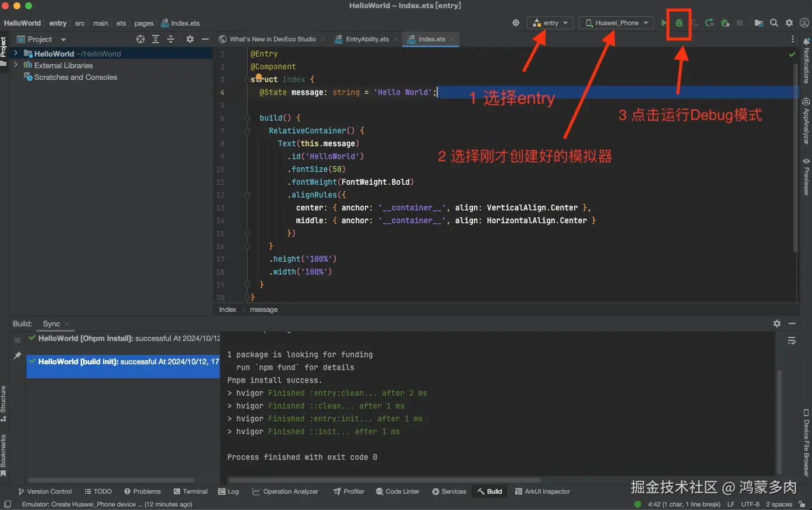The image size is (812, 510).
Task: Open Version Control tool window
Action: 45,491
